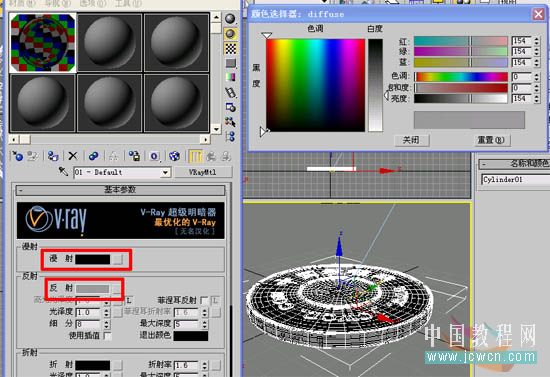Click the 细分 value field showing 8
Viewport: 550px width, 377px height.
[88, 324]
